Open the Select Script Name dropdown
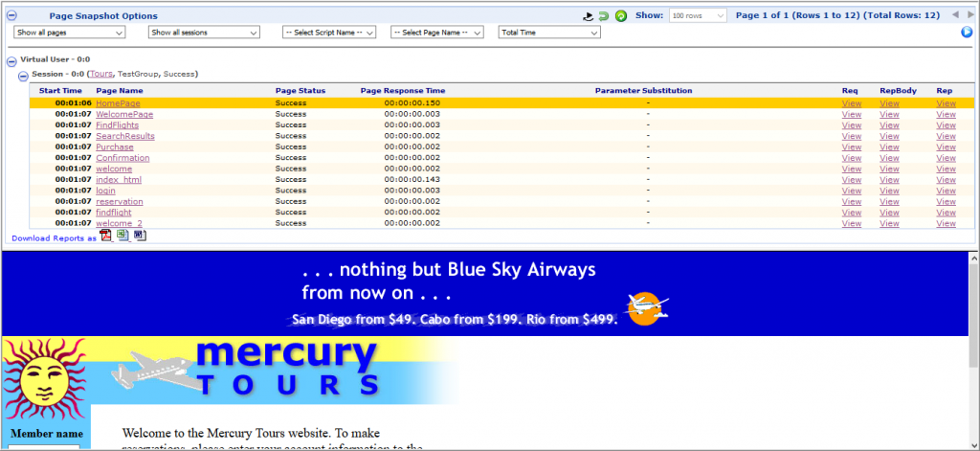980x451 pixels. point(329,33)
